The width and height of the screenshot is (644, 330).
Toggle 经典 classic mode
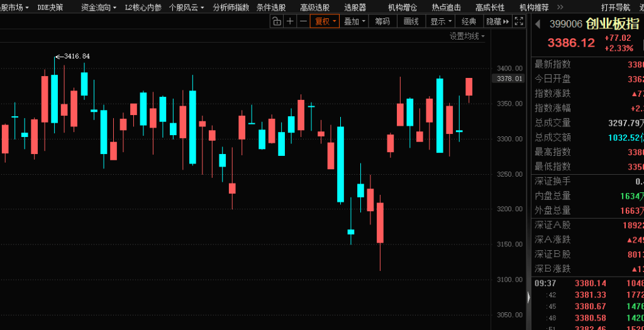coord(469,21)
